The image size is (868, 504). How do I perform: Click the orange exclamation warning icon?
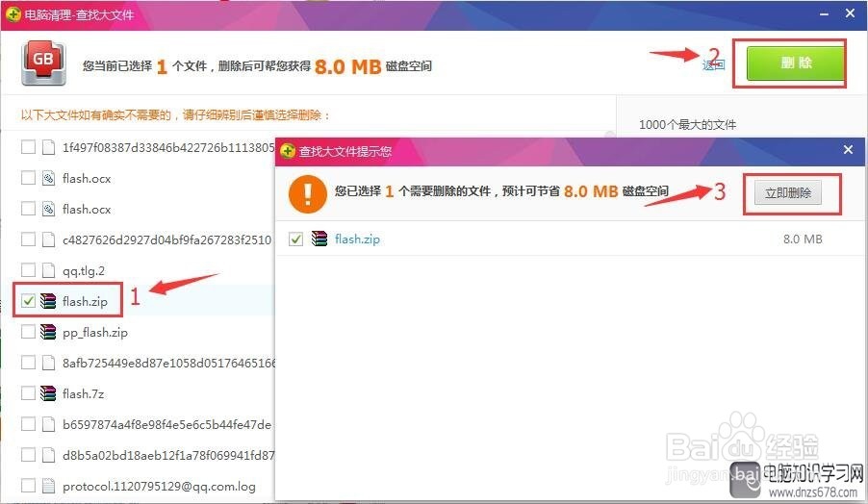point(308,193)
